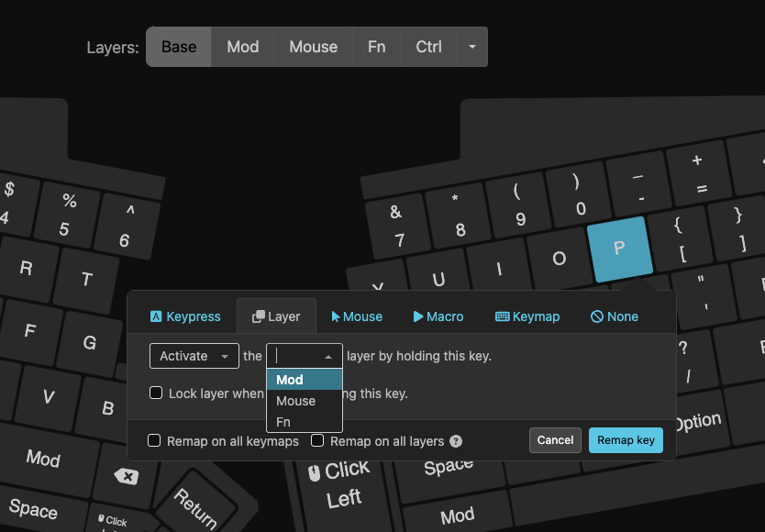The width and height of the screenshot is (765, 532).
Task: Cancel the key remapping dialog
Action: click(x=555, y=440)
